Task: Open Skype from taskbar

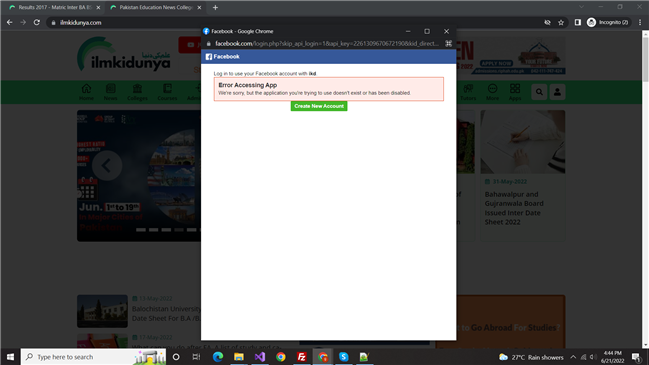Action: (344, 357)
